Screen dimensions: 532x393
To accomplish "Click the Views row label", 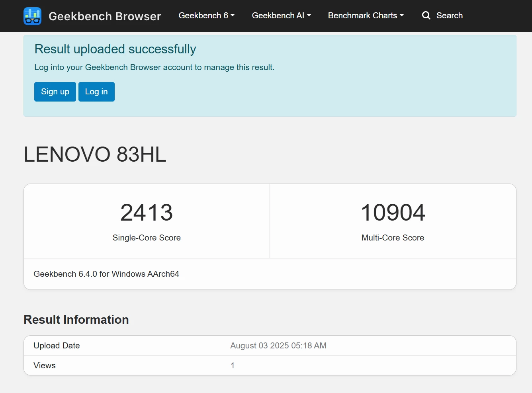I will click(45, 366).
